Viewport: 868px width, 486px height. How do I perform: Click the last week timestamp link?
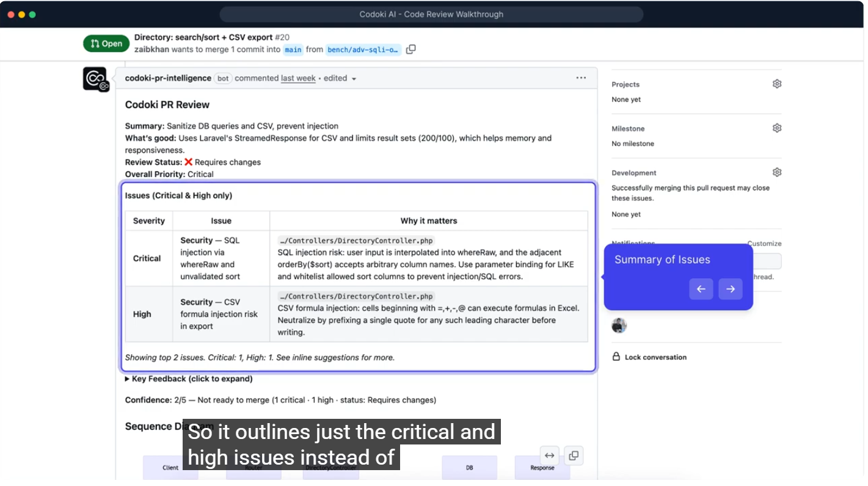[298, 78]
